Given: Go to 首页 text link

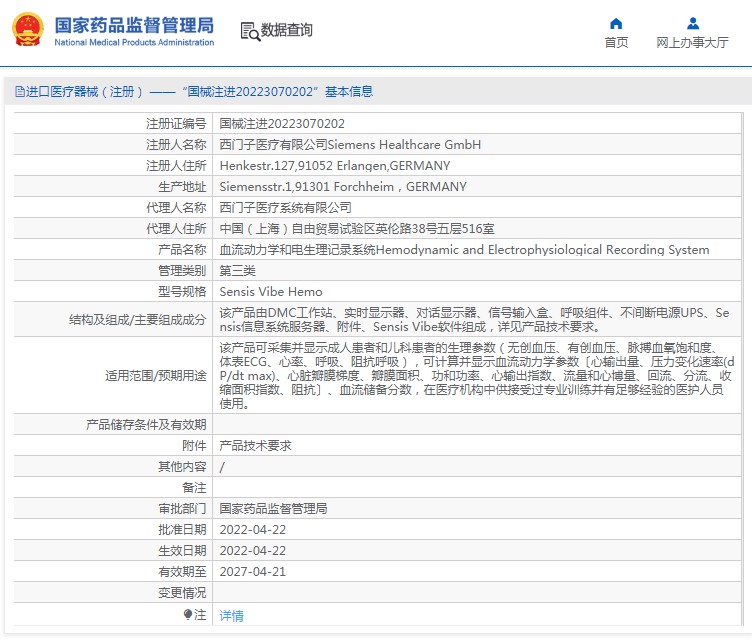Looking at the screenshot, I should click(616, 42).
